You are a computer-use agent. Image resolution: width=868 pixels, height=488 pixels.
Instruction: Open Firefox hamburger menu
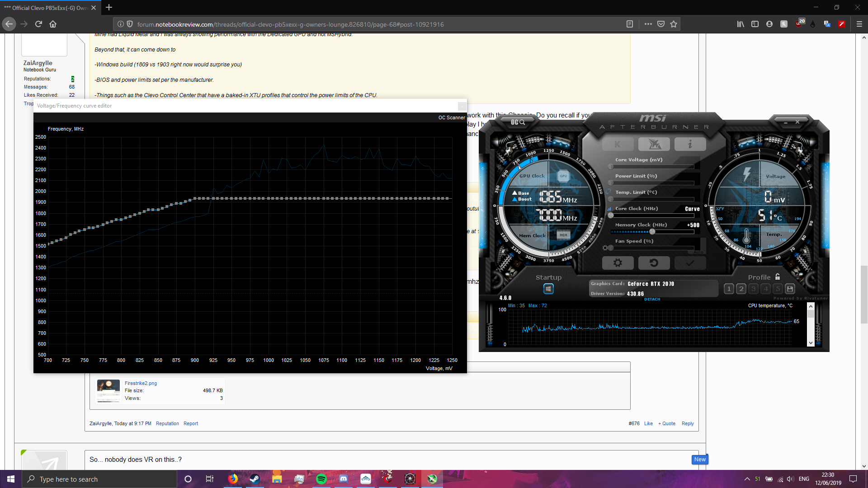click(859, 24)
